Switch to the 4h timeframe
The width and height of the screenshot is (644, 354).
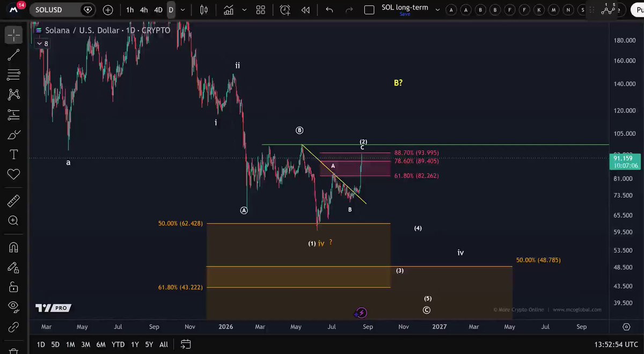143,10
